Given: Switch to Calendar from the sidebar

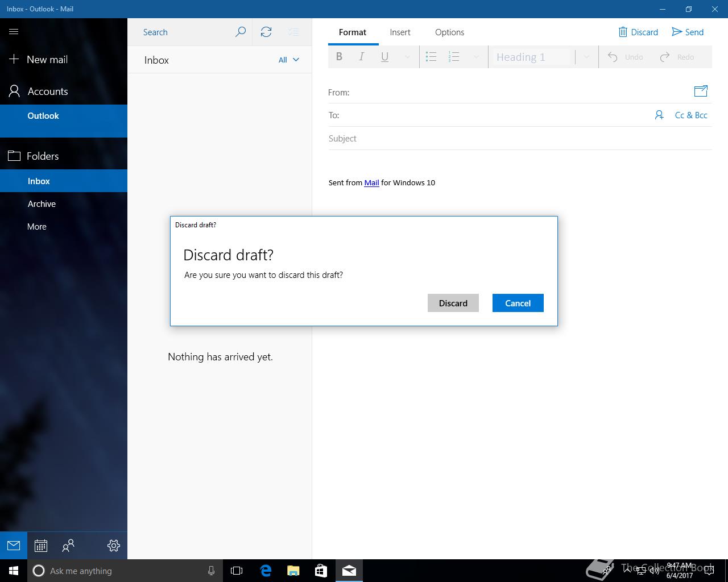Looking at the screenshot, I should (41, 546).
